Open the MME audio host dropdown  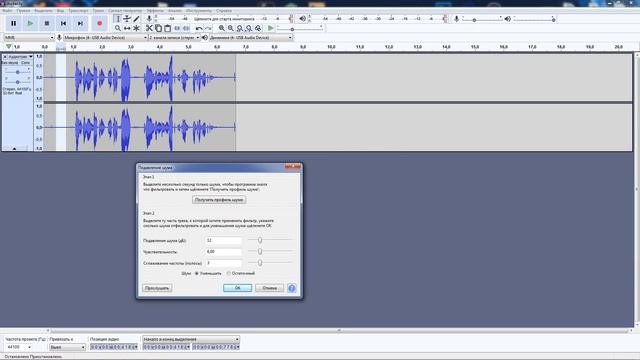tap(29, 38)
